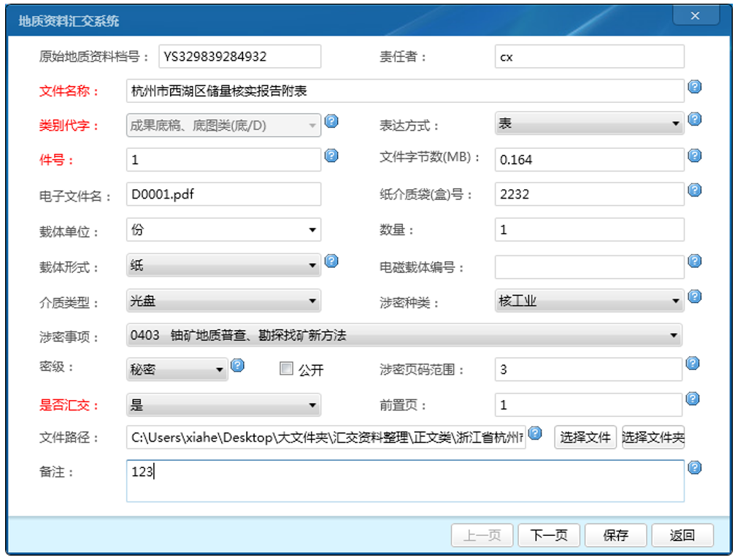This screenshot has width=735, height=560.
Task: Click the 数量 input field
Action: point(589,230)
